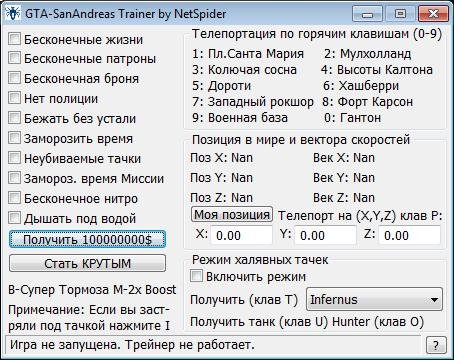Click the Получить (клав T) label
This screenshot has width=454, height=360.
(244, 300)
